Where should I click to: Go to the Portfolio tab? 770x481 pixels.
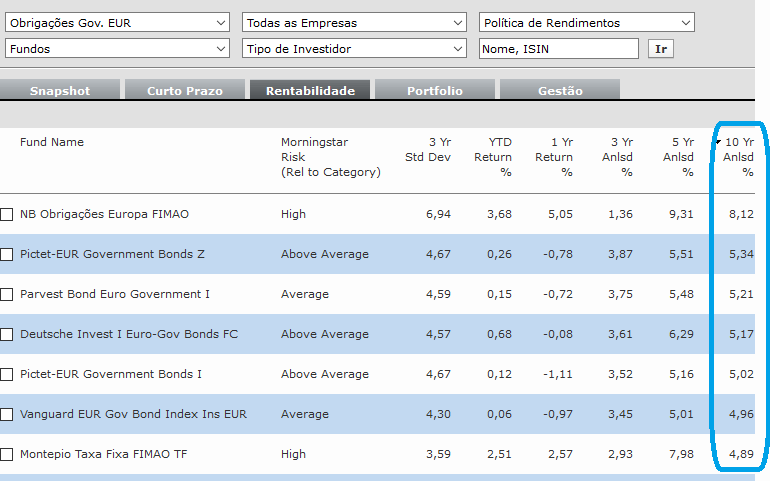(435, 91)
